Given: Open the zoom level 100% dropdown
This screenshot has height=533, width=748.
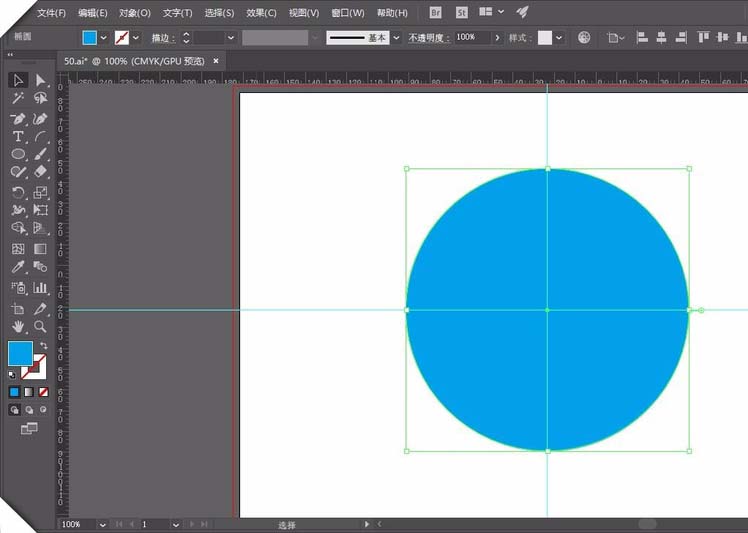Looking at the screenshot, I should 102,524.
